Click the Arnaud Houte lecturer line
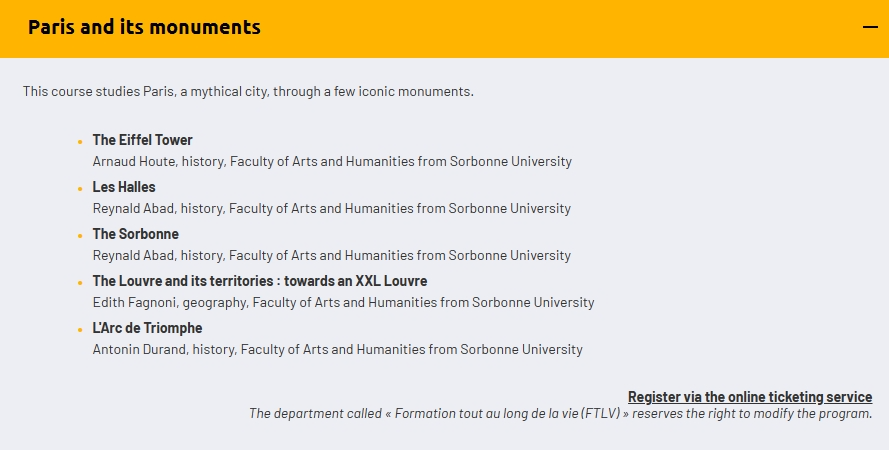The width and height of the screenshot is (889, 450). click(x=332, y=161)
